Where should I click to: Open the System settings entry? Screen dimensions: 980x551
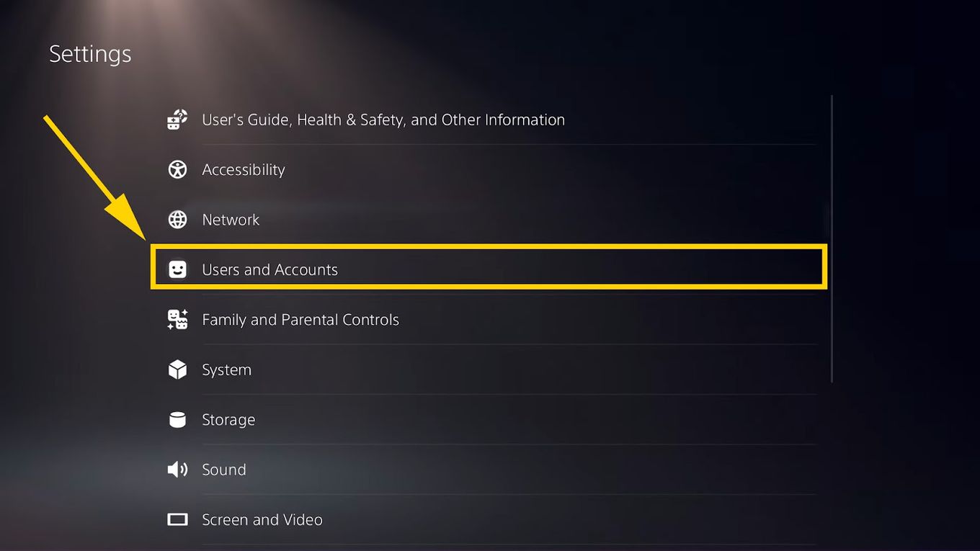coord(226,369)
